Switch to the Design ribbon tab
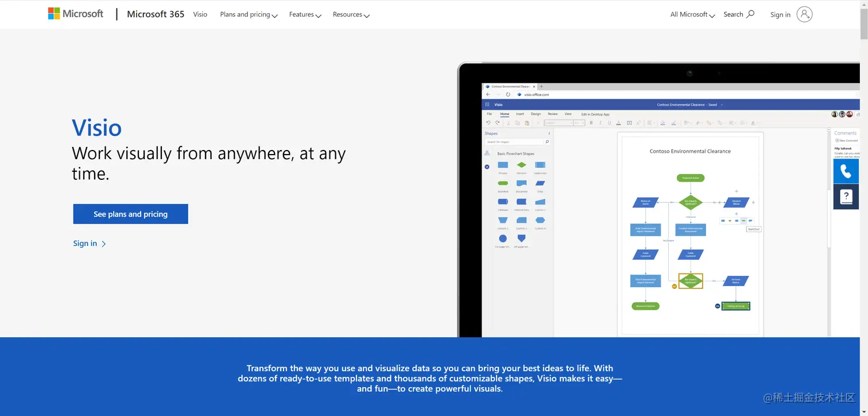868x416 pixels. pyautogui.click(x=536, y=114)
